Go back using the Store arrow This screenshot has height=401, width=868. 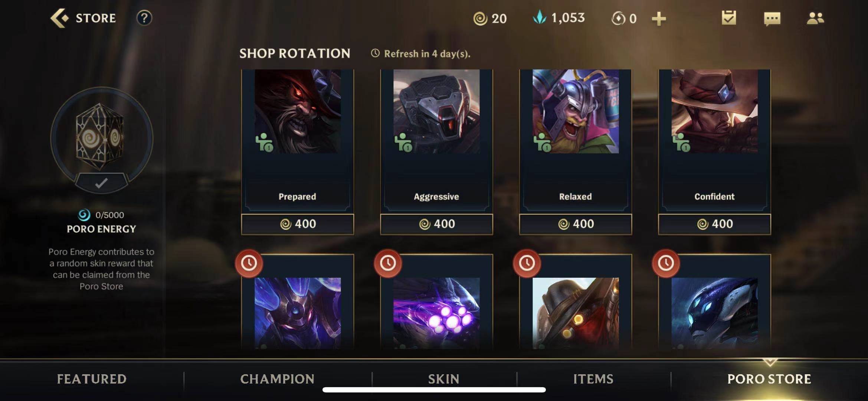[60, 18]
